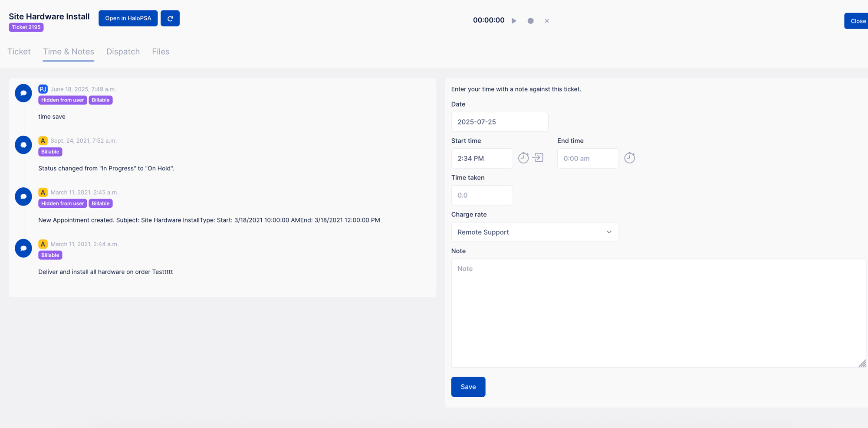Open the stopwatch picker for Start time
This screenshot has height=428, width=868.
pos(523,158)
